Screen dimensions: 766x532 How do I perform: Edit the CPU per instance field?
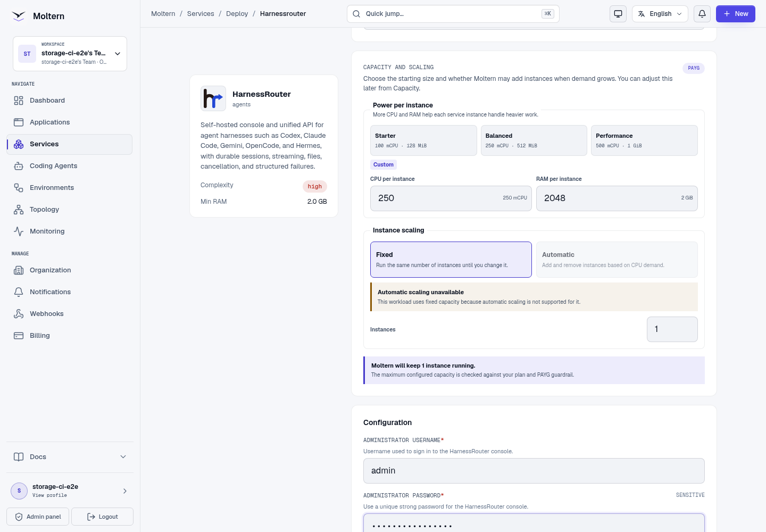coord(451,198)
